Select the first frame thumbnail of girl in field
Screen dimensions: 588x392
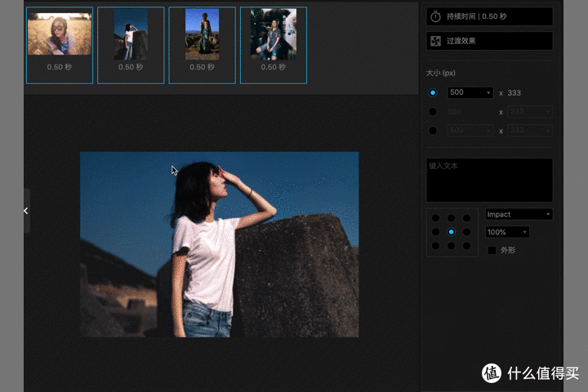(x=60, y=45)
